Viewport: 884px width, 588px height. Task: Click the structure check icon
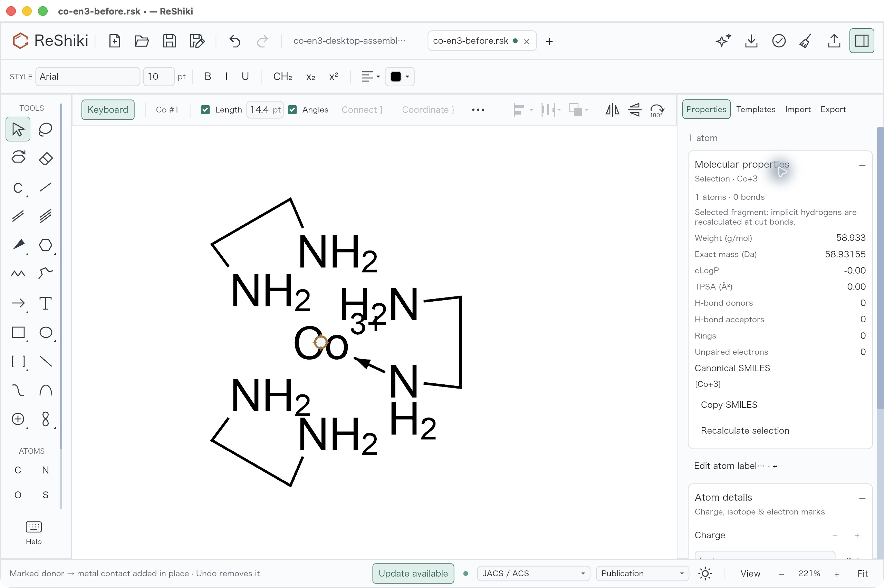pyautogui.click(x=779, y=40)
